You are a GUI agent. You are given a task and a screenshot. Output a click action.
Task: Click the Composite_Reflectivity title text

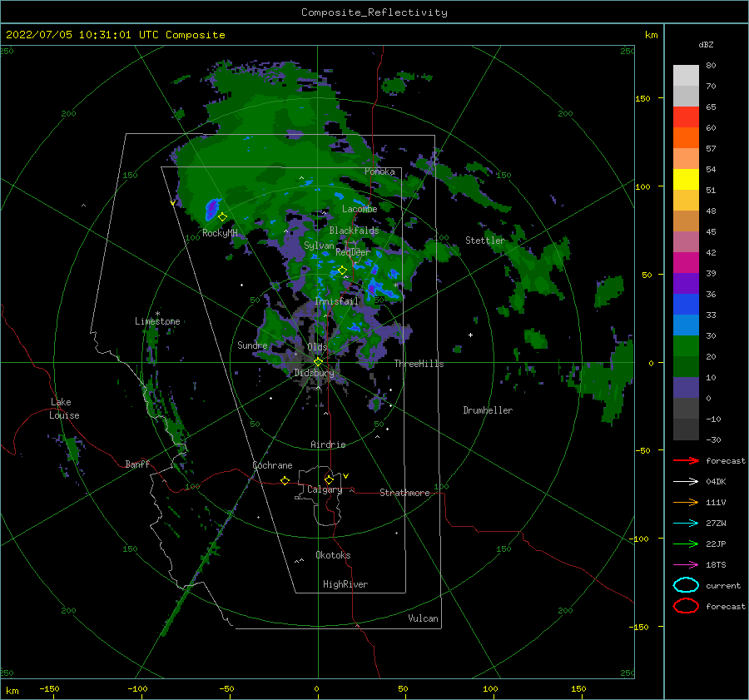[x=374, y=12]
